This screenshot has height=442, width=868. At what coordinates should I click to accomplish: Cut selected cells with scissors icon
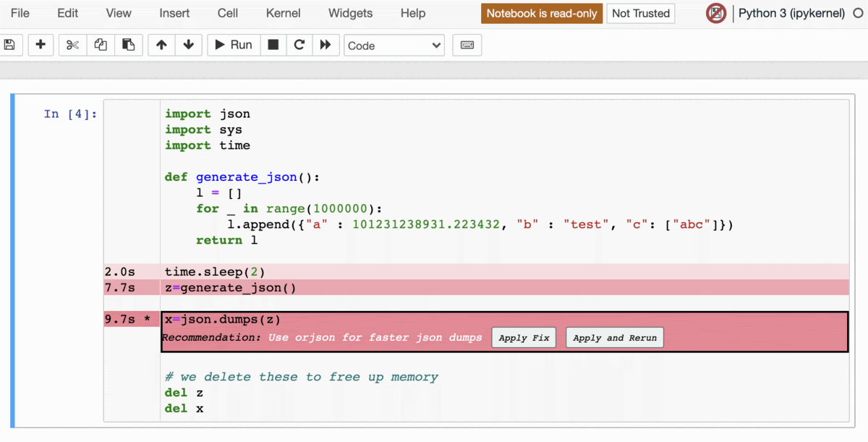coord(72,45)
